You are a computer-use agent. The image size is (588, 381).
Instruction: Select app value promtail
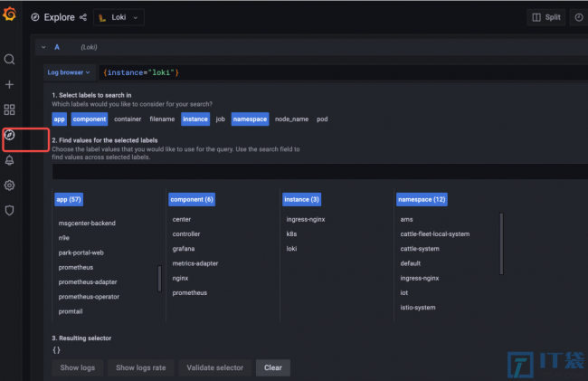71,311
